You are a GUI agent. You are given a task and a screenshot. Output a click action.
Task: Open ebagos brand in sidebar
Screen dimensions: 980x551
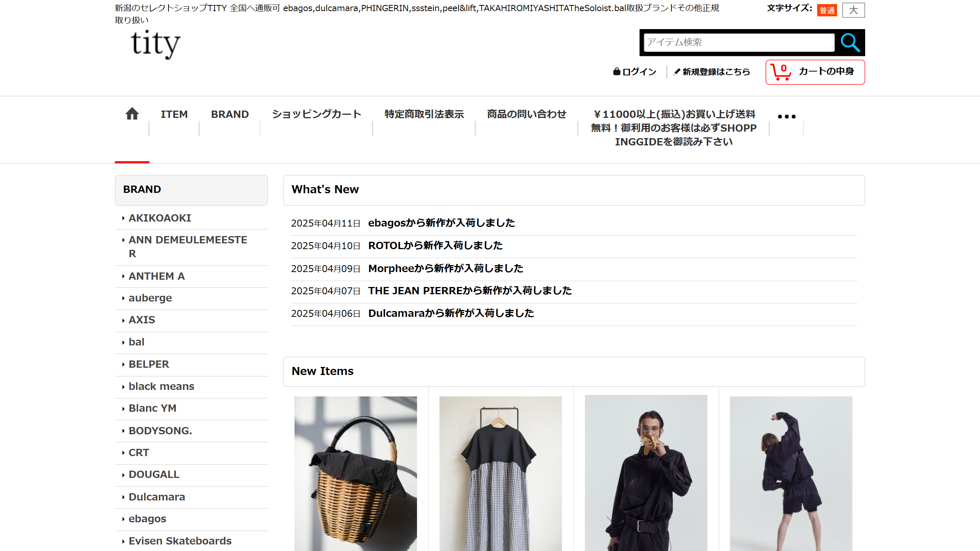click(x=147, y=519)
